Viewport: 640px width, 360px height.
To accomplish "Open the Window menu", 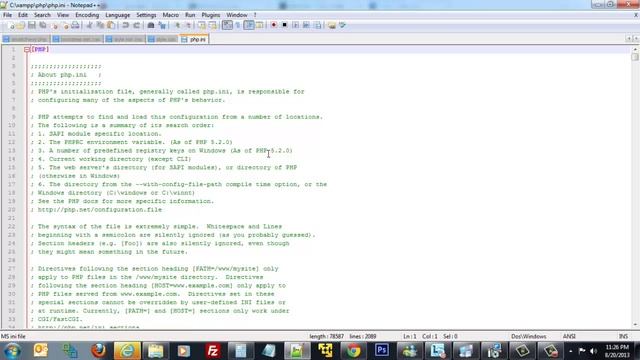I will pos(237,15).
